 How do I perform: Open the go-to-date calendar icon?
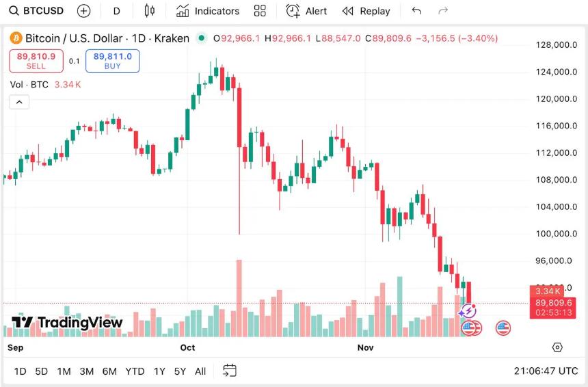pos(230,371)
